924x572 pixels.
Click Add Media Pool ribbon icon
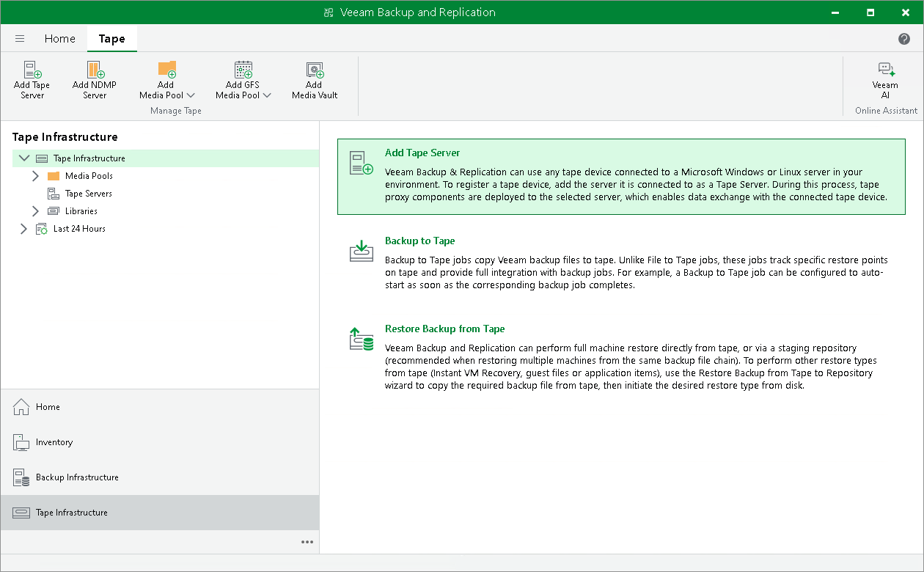[166, 70]
